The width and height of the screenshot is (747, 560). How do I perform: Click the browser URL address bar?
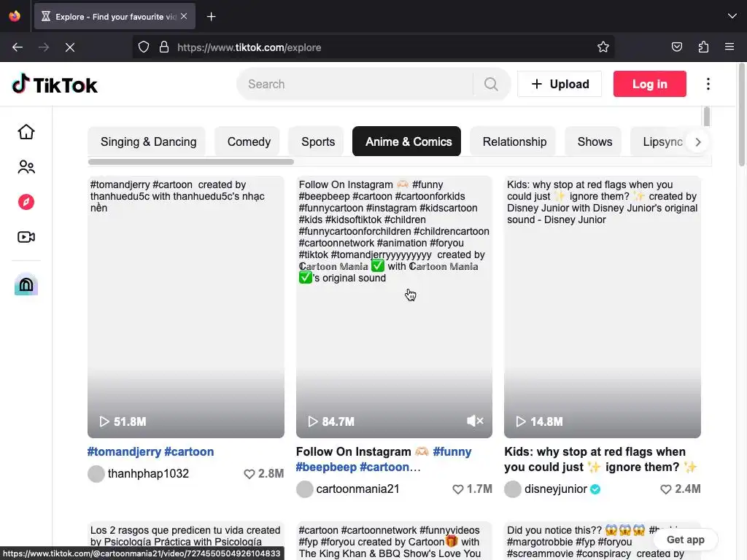click(373, 47)
